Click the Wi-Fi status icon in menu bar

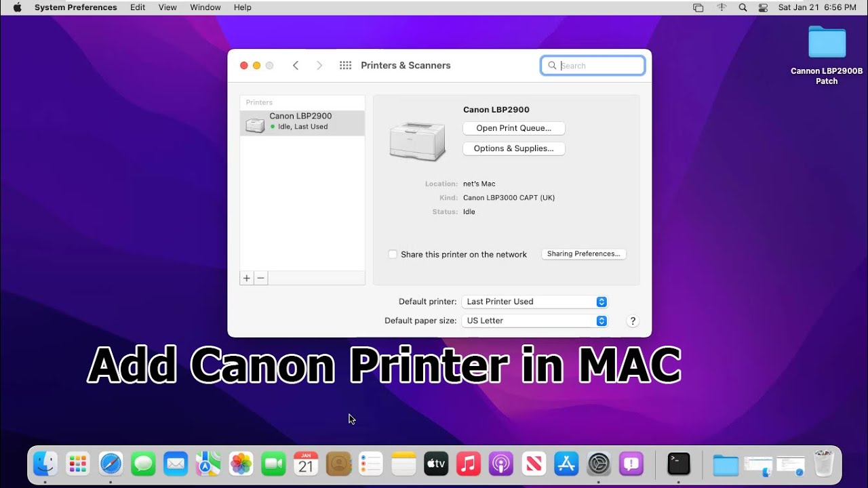click(722, 7)
